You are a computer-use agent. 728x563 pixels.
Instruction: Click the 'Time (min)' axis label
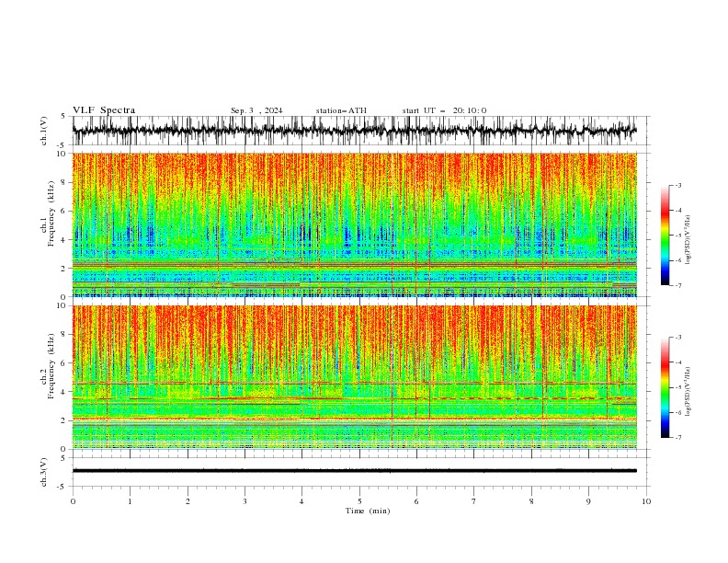[368, 511]
